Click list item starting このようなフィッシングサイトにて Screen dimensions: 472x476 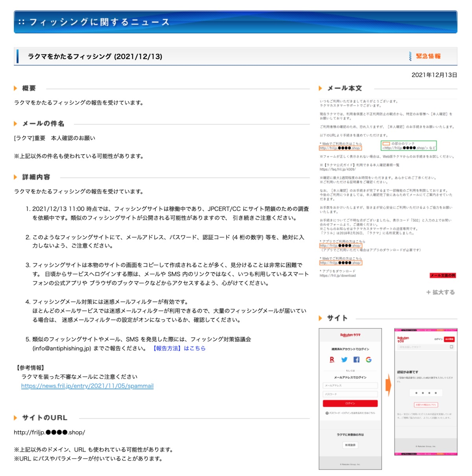[168, 241]
